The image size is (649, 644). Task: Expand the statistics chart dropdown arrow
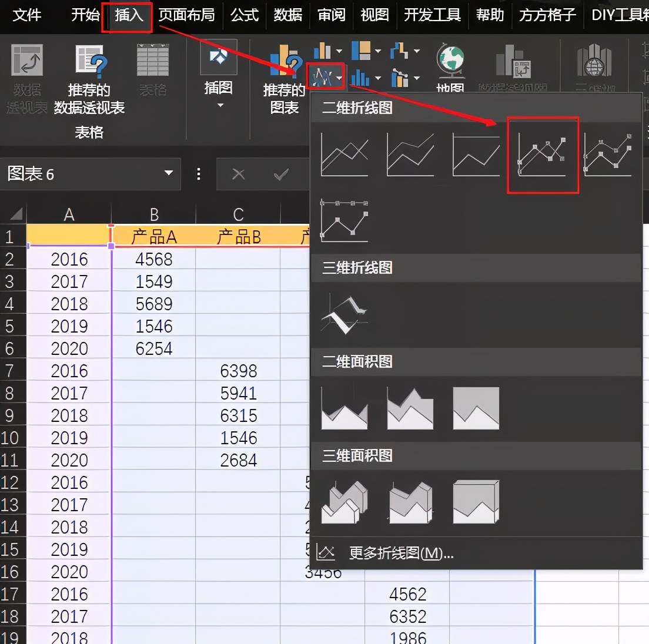[378, 78]
